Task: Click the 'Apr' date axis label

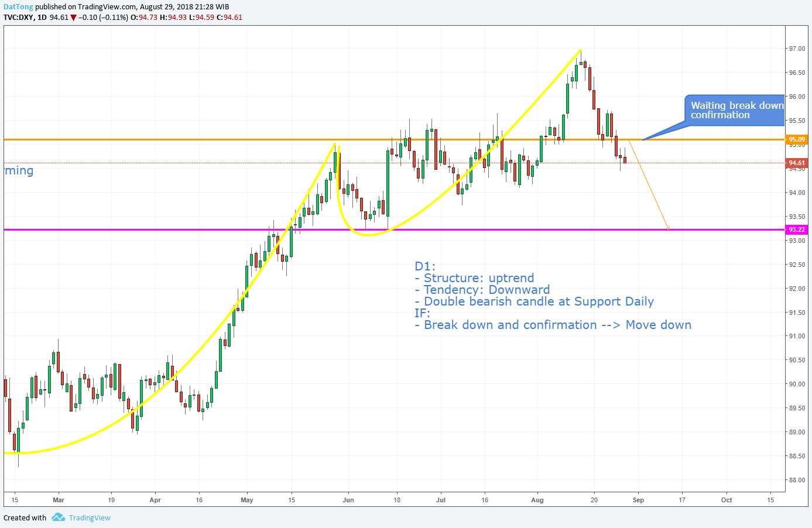Action: click(x=155, y=500)
